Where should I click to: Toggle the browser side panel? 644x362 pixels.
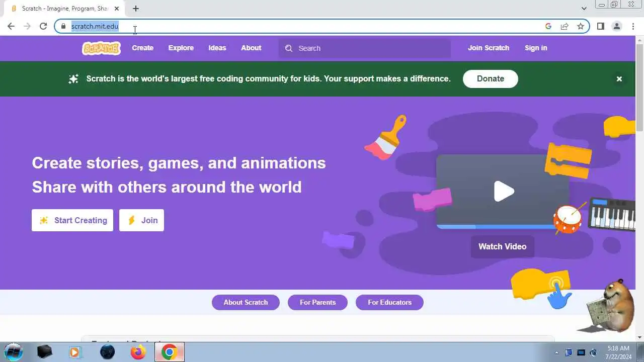pyautogui.click(x=600, y=26)
